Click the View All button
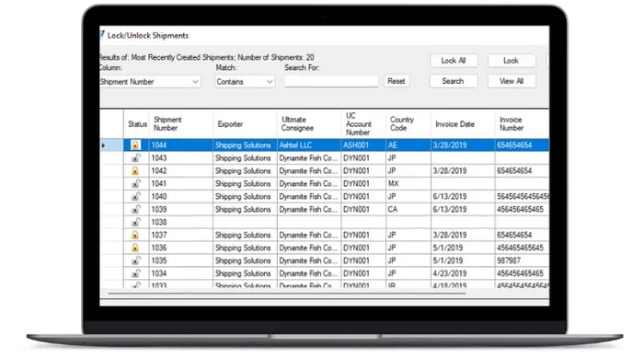 (512, 81)
